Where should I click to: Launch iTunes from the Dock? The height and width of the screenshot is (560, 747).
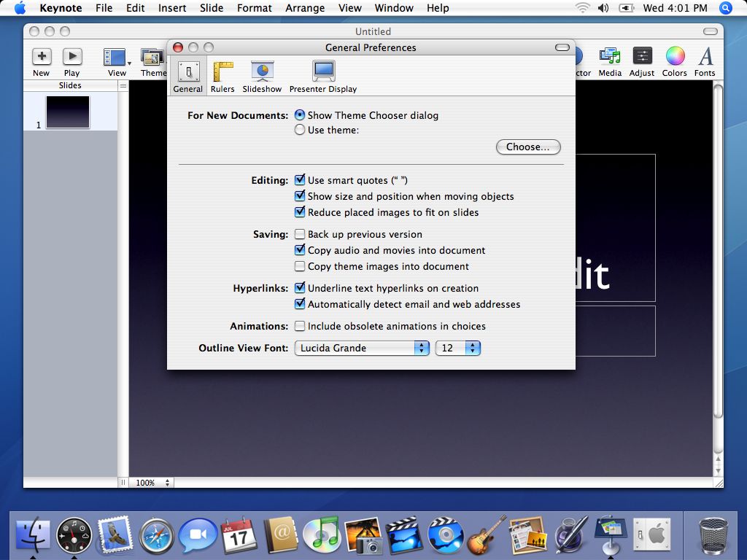point(322,535)
